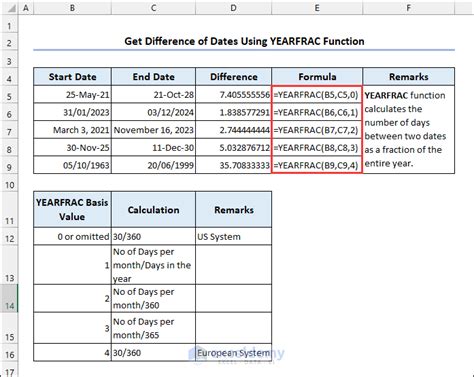Select cell with '05/10/1963'

72,165
